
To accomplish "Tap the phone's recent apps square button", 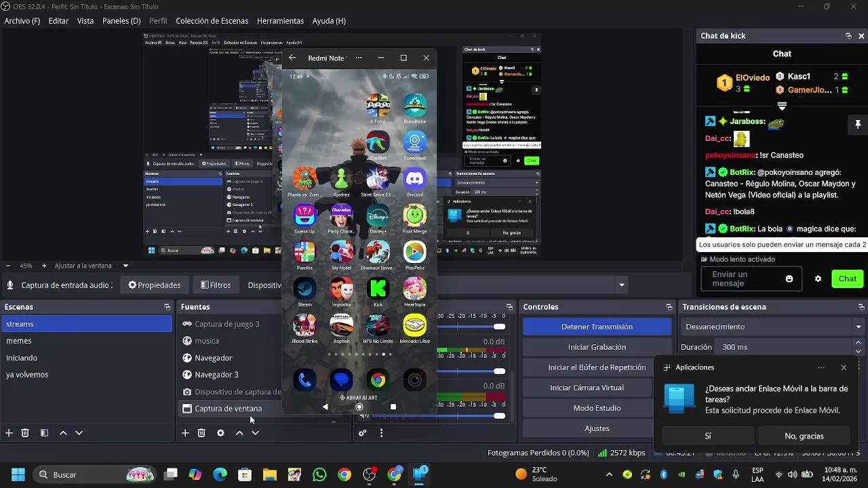I will 393,407.
